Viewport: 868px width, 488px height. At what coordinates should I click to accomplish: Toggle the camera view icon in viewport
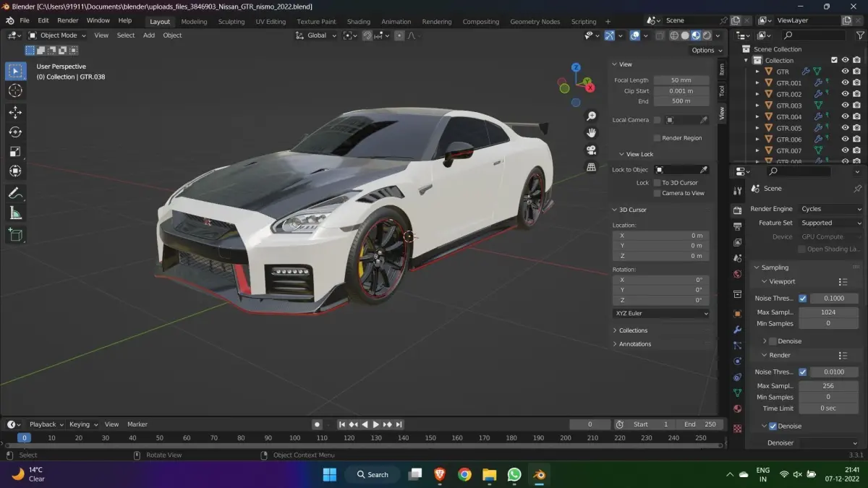pos(591,150)
